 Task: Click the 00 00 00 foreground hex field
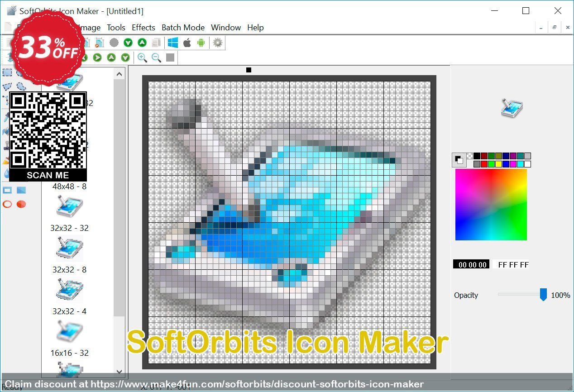click(x=471, y=264)
